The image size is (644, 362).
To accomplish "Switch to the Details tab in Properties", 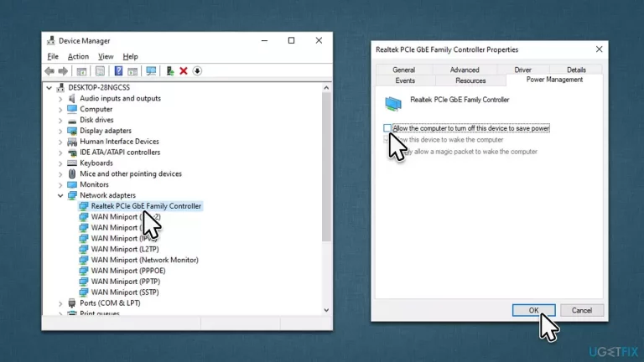I will click(x=576, y=70).
